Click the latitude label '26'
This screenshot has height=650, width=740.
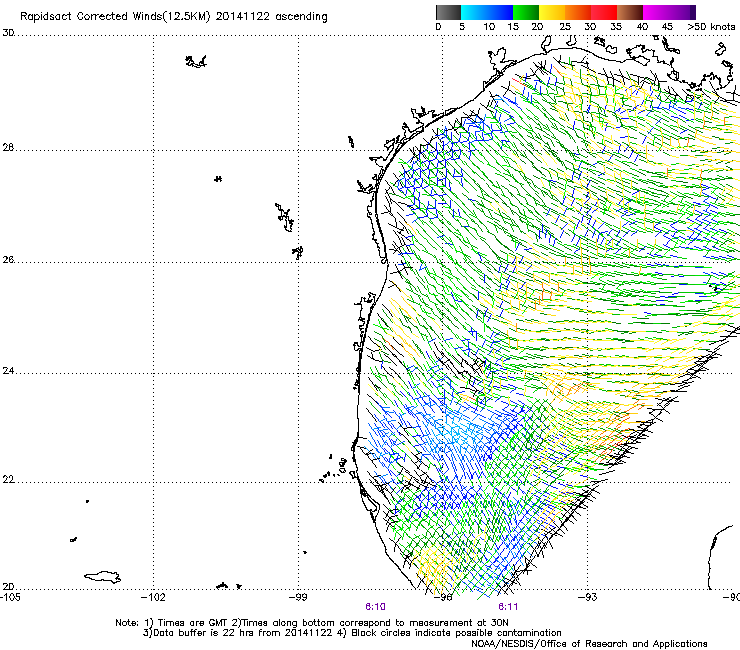pyautogui.click(x=8, y=260)
